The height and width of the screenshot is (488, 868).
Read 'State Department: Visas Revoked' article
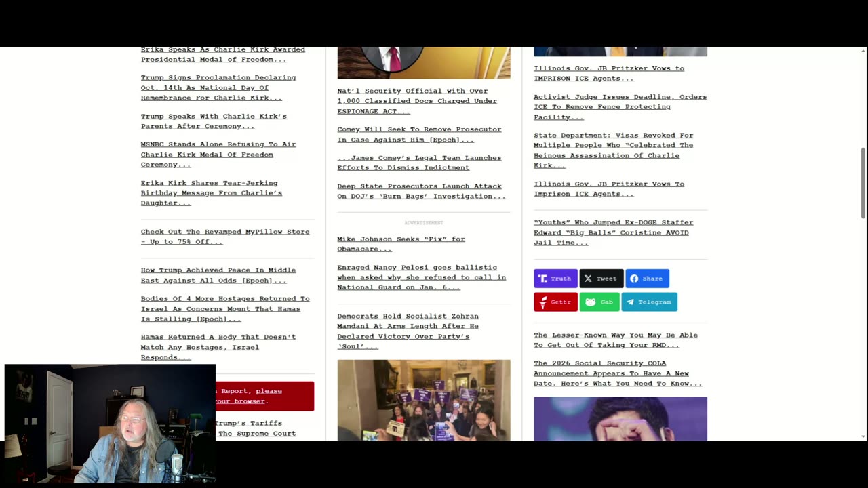613,150
